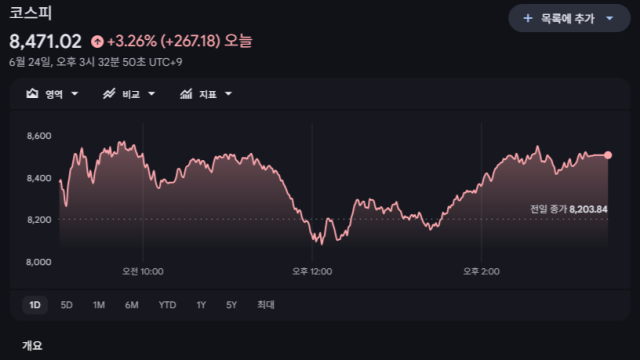Click the 전일 종가 8,203.84 label
This screenshot has height=360, width=640.
click(569, 209)
